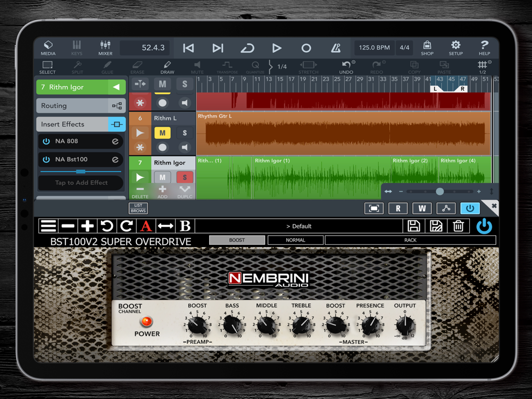Add a new track
The width and height of the screenshot is (532, 399).
[x=162, y=192]
